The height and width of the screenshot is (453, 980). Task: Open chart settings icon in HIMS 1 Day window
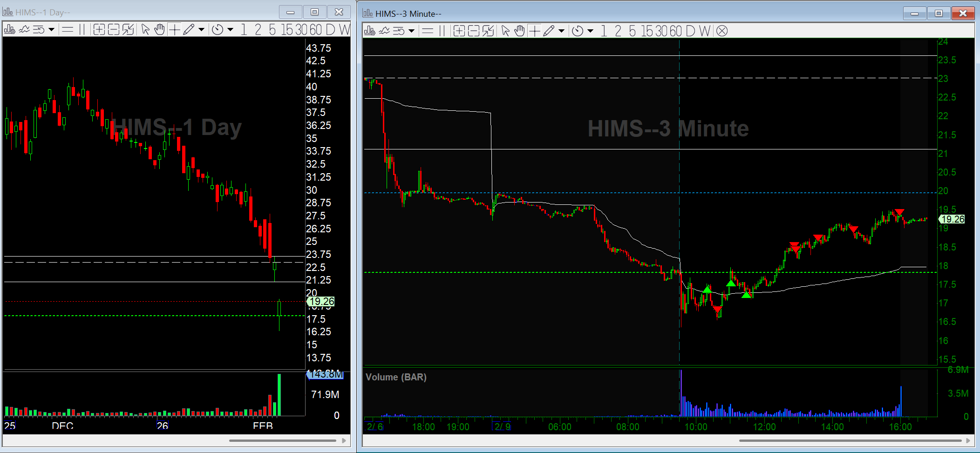coord(9,30)
